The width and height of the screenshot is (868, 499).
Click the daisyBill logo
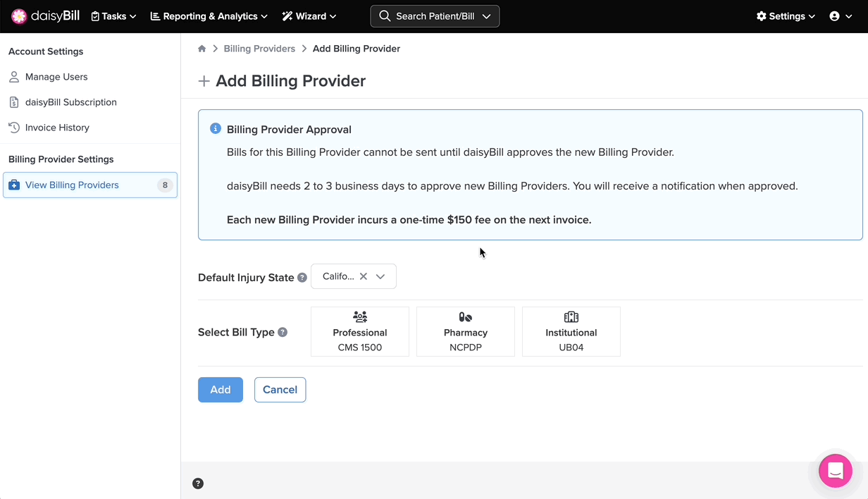coord(46,16)
